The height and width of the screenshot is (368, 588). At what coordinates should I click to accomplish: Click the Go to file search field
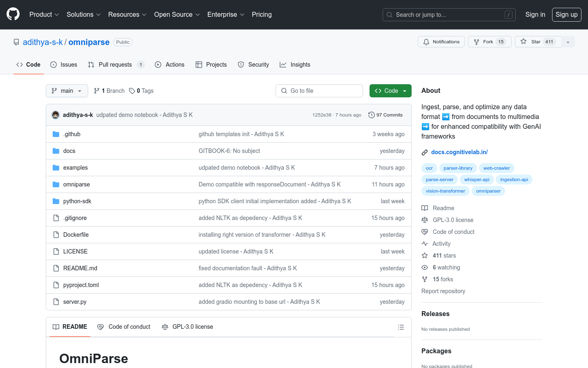319,90
